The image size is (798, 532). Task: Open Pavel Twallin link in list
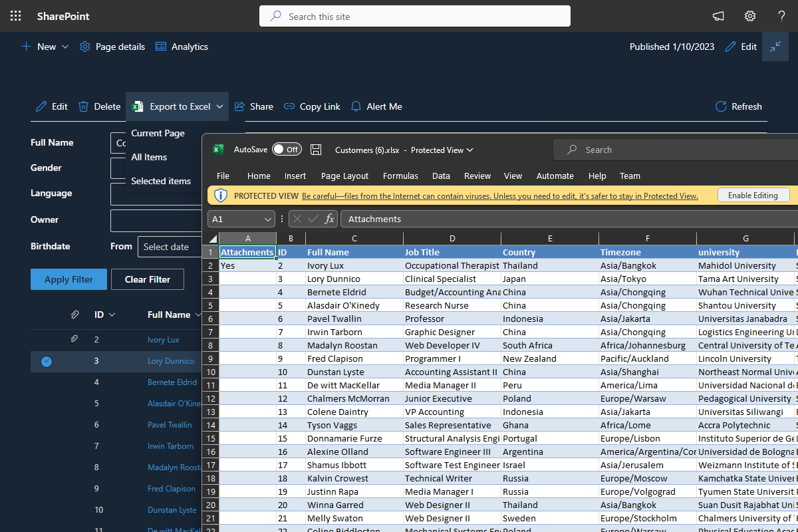point(170,425)
